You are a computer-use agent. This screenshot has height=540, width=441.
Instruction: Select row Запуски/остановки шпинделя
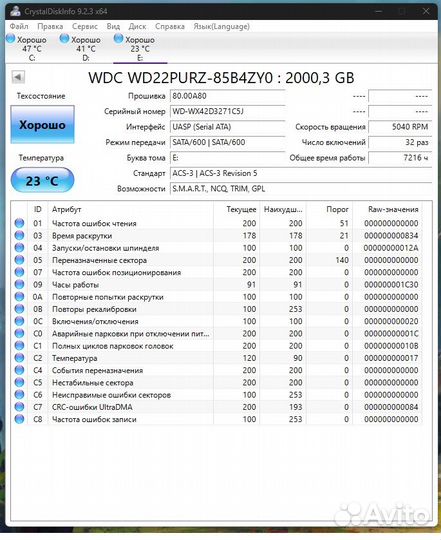[217, 248]
